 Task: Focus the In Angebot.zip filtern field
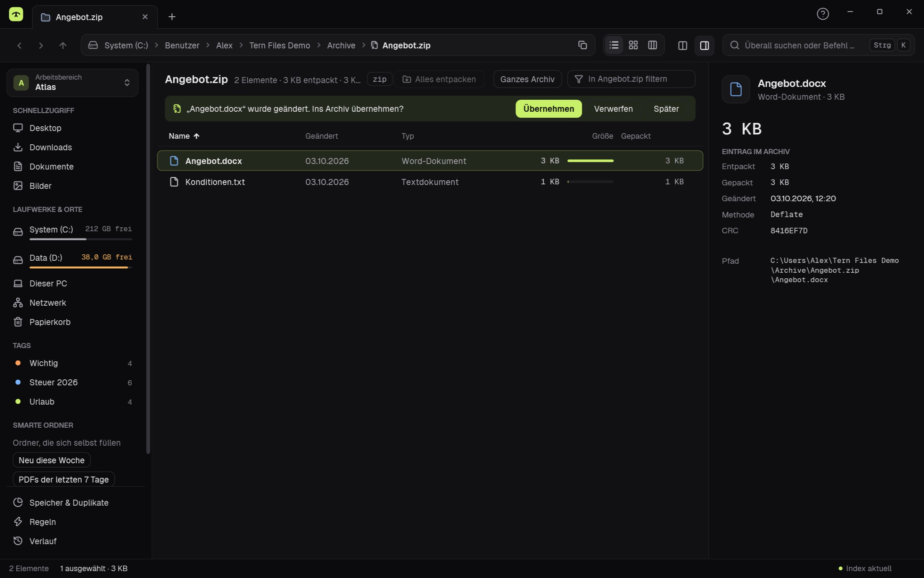pyautogui.click(x=631, y=79)
